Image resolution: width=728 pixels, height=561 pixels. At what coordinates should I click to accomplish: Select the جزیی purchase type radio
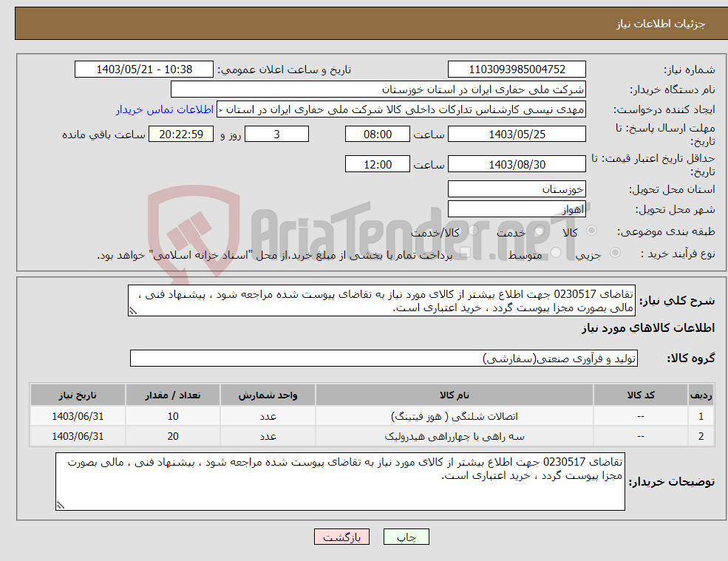click(x=615, y=253)
